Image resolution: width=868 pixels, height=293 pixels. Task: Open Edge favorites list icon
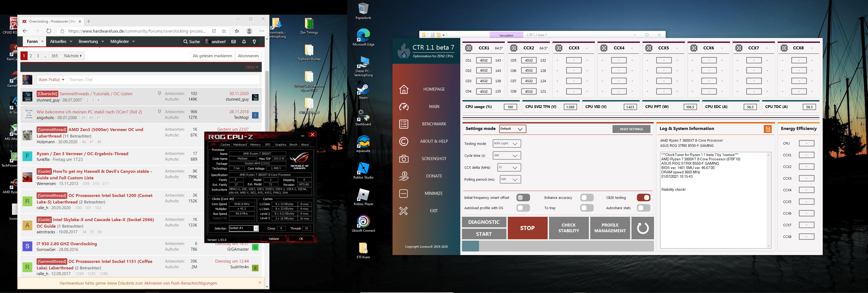point(237,31)
